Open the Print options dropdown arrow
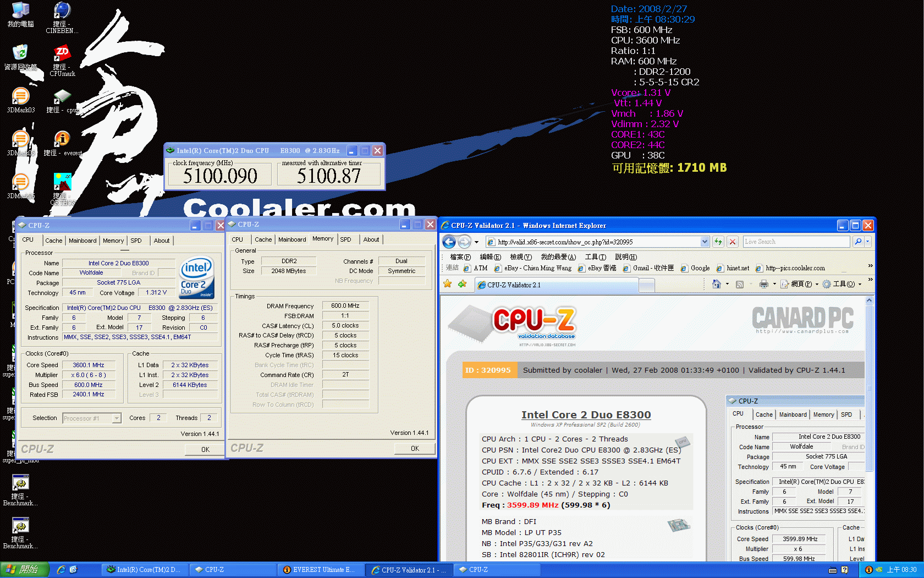Image resolution: width=924 pixels, height=578 pixels. [774, 284]
